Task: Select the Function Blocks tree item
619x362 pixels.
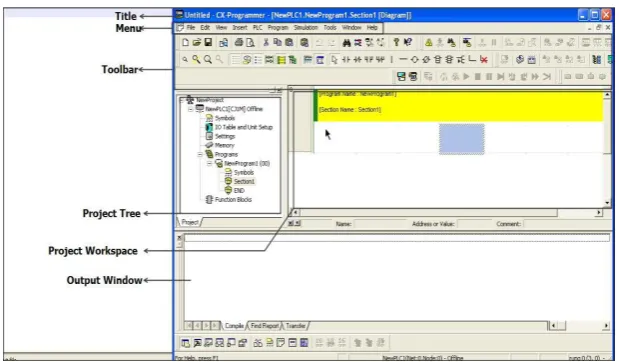Action: coord(233,200)
